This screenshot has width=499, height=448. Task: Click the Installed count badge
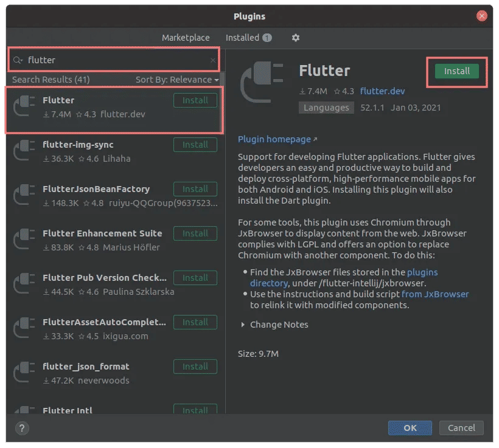(267, 38)
